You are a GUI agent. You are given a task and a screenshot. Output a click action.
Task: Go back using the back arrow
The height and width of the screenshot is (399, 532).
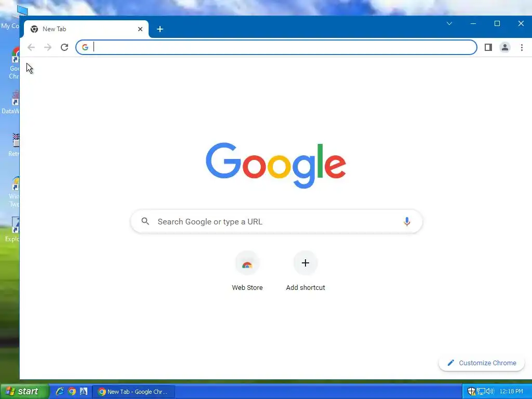pos(31,47)
